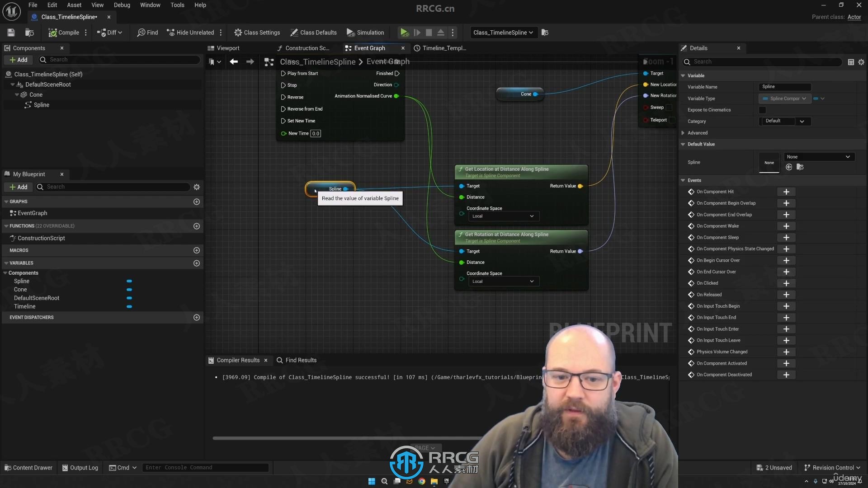Select the Add variable icon in Variables
868x488 pixels.
(196, 263)
